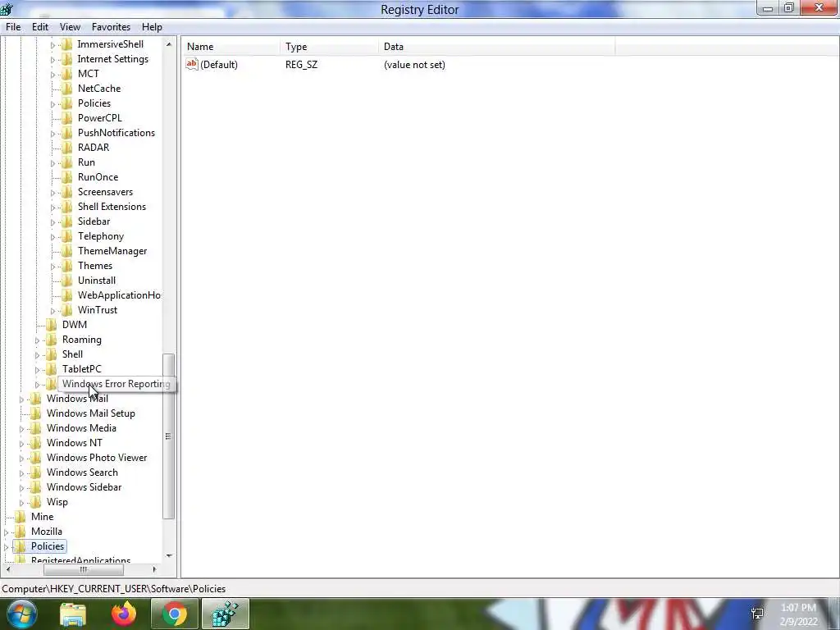Select the Sidebar key

click(94, 221)
